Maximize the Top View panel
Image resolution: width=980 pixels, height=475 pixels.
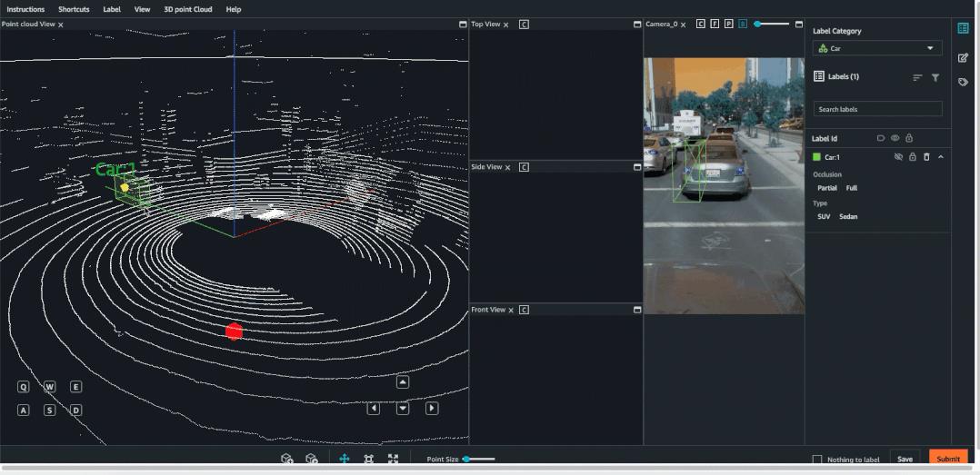click(x=637, y=25)
